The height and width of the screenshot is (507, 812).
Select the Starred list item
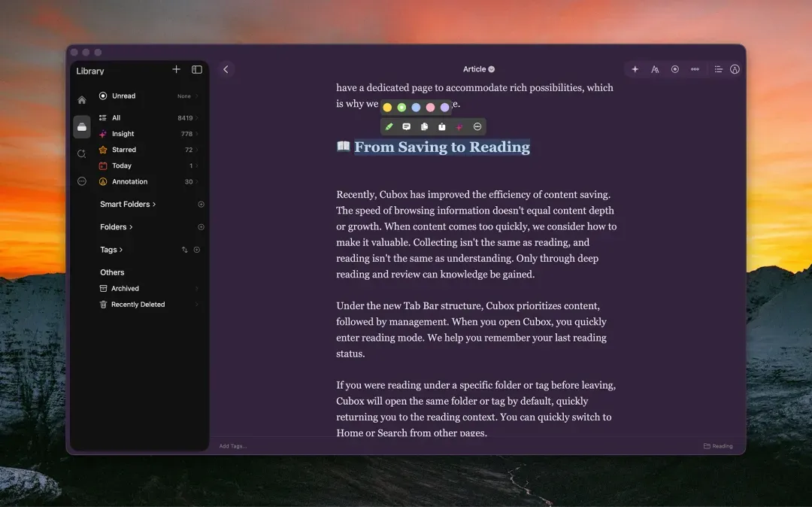149,150
